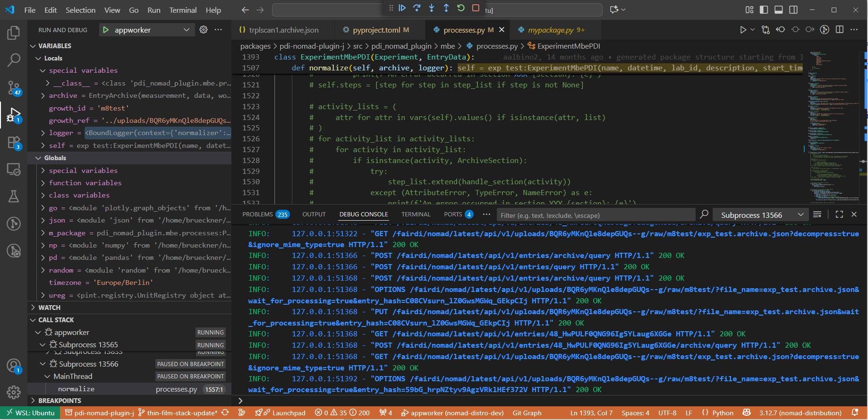Viewport: 868px width, 420px height.
Task: Stop the debug session with the red square
Action: click(476, 8)
